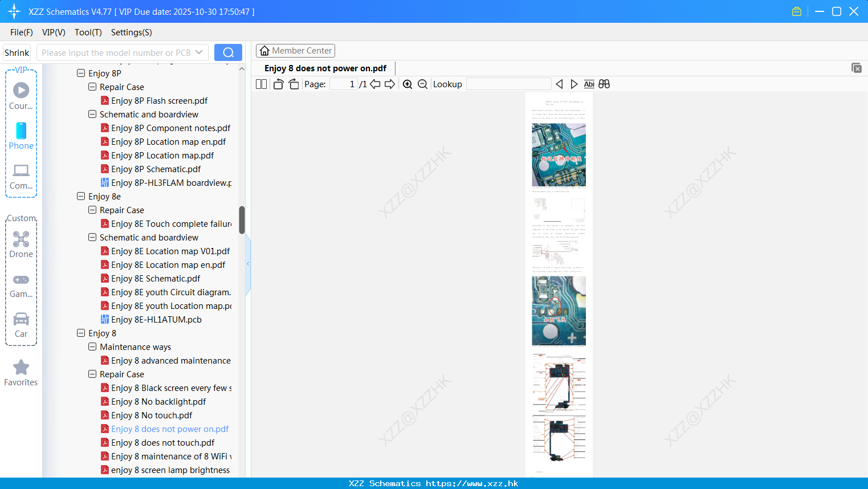Screen dimensions: 868x489
Task: Open the File(F) menu
Action: pos(22,32)
